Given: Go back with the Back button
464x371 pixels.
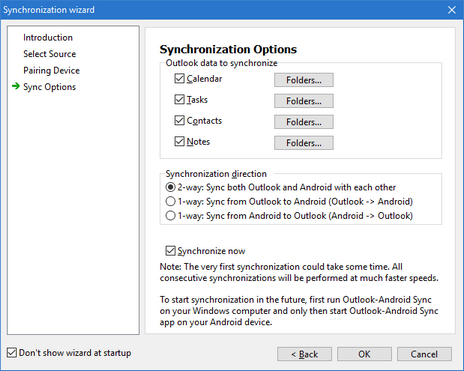Looking at the screenshot, I should click(304, 354).
